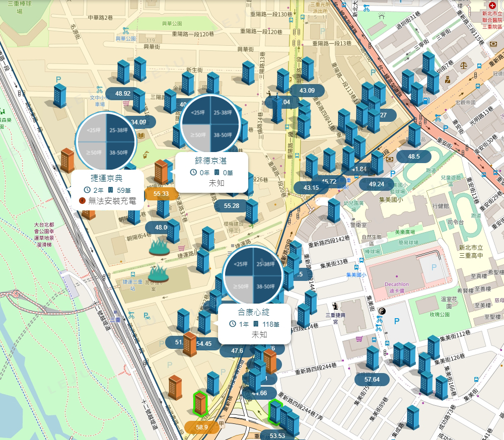Screen dimensions: 504x440
Task: Click the 43.15 price bubble
Action: (x=311, y=188)
